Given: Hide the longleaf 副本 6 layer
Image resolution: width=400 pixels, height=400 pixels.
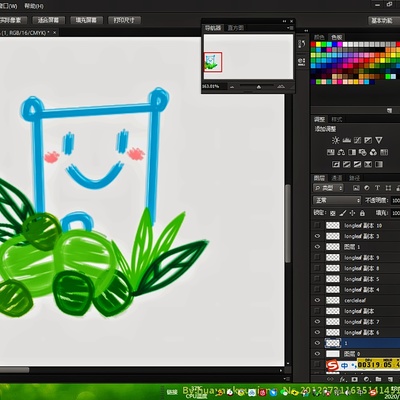Looking at the screenshot, I should (317, 332).
